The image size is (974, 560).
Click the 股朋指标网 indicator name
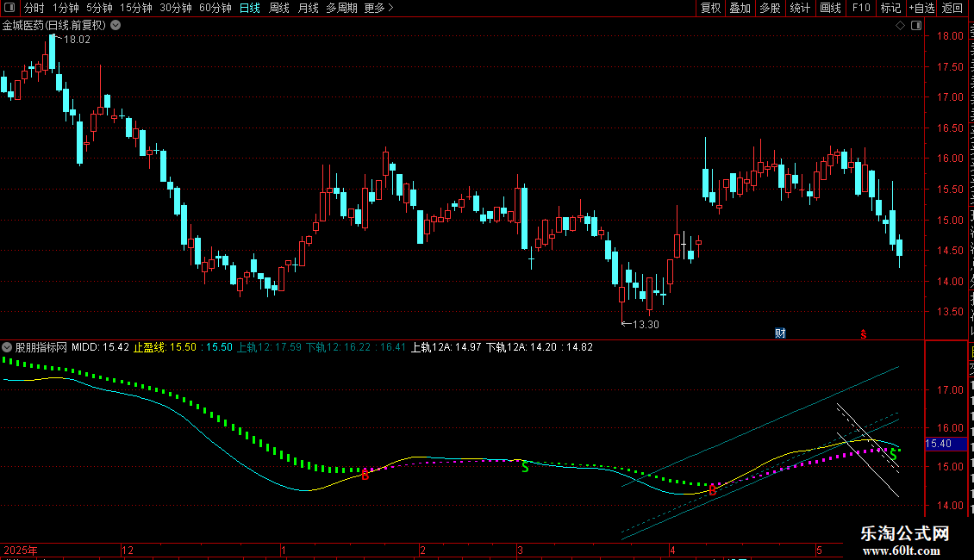[x=41, y=348]
